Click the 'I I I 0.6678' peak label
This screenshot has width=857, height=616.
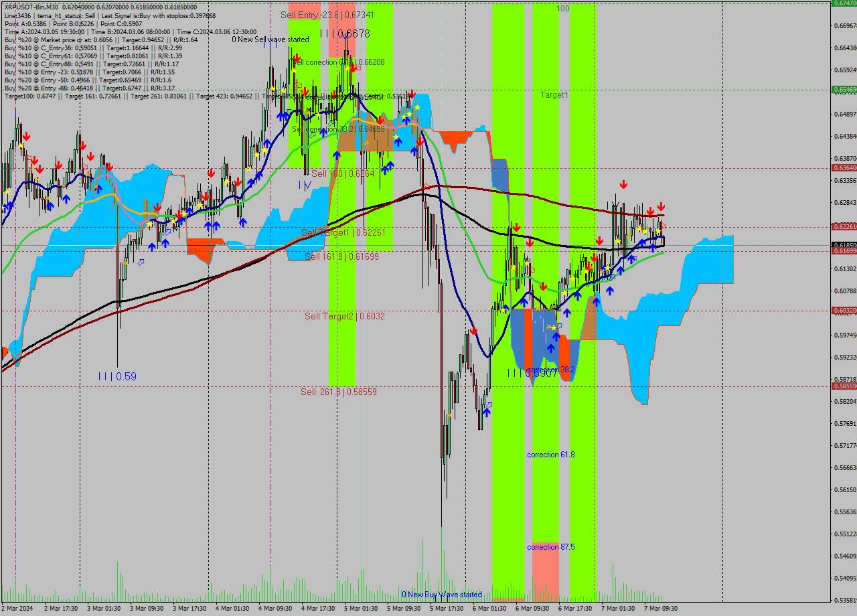[x=345, y=33]
